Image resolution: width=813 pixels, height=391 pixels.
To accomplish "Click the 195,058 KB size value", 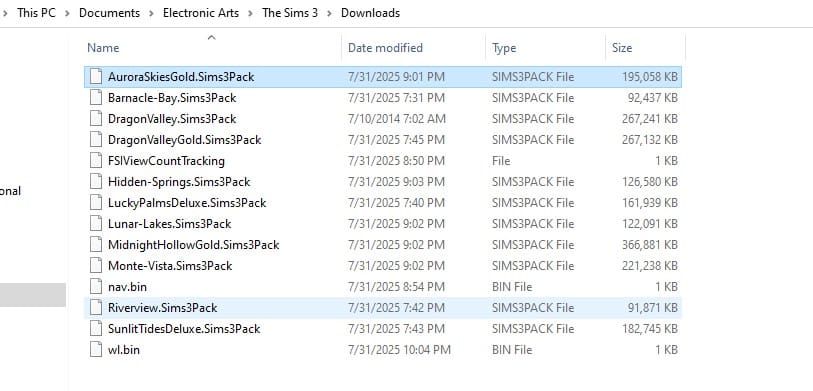I will tap(650, 77).
